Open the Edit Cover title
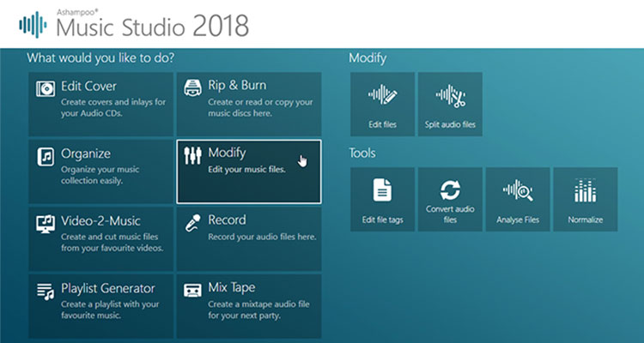Image resolution: width=644 pixels, height=343 pixels. coord(88,86)
